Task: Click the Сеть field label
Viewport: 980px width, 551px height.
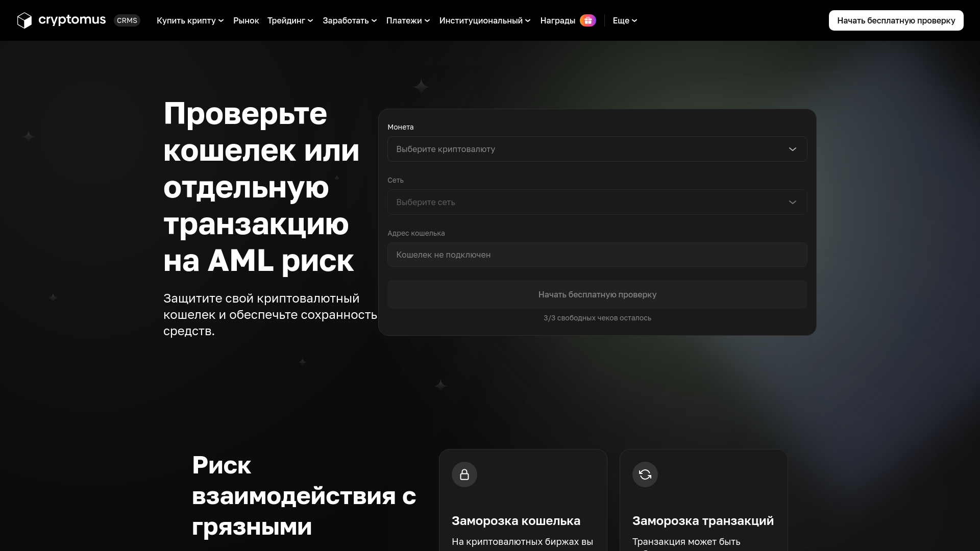Action: pyautogui.click(x=396, y=180)
